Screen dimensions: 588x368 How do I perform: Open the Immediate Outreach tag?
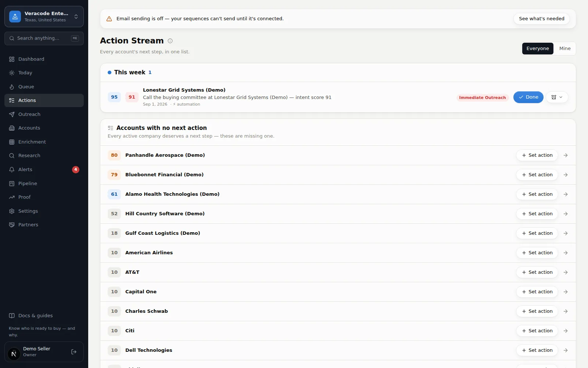coord(482,98)
